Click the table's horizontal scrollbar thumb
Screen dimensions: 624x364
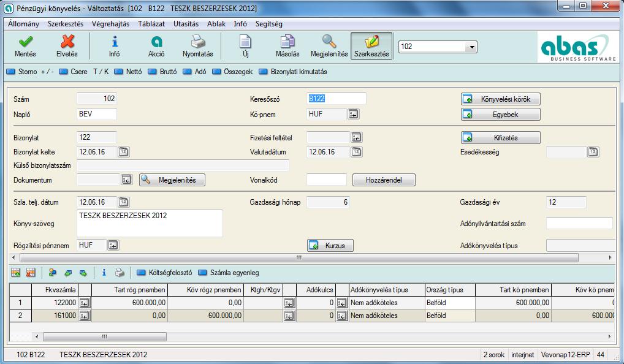tap(105, 336)
